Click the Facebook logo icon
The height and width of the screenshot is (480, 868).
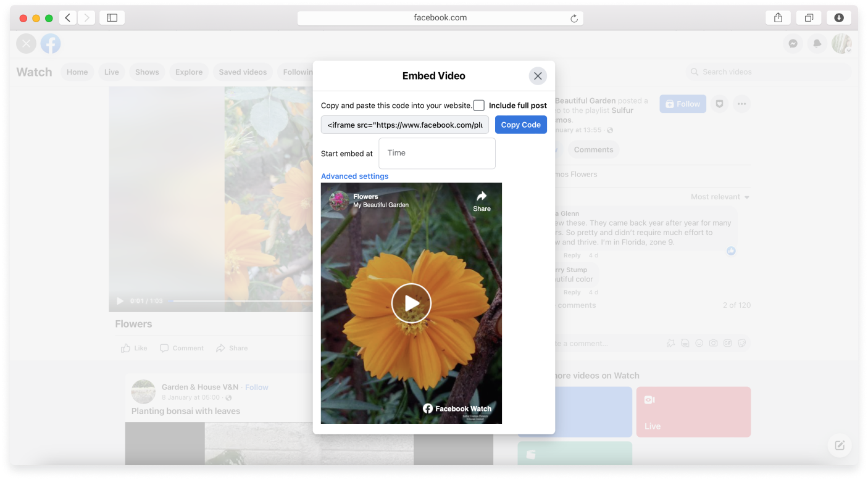click(51, 44)
